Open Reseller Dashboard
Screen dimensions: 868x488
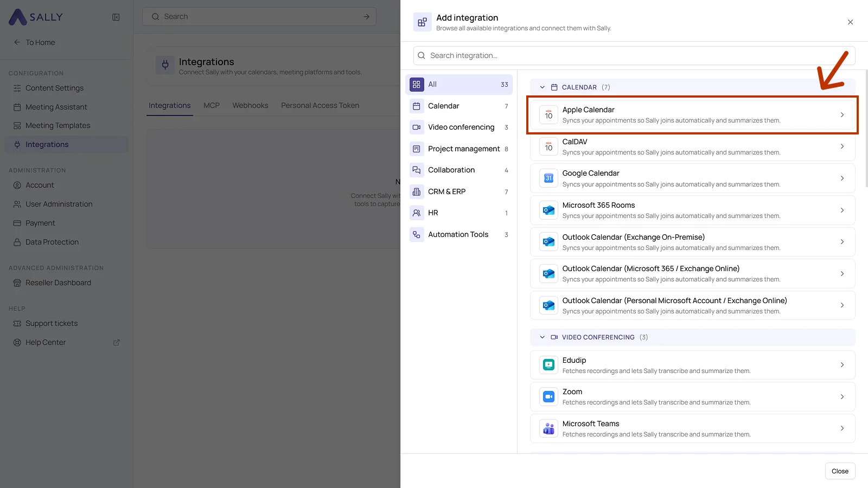pyautogui.click(x=66, y=282)
